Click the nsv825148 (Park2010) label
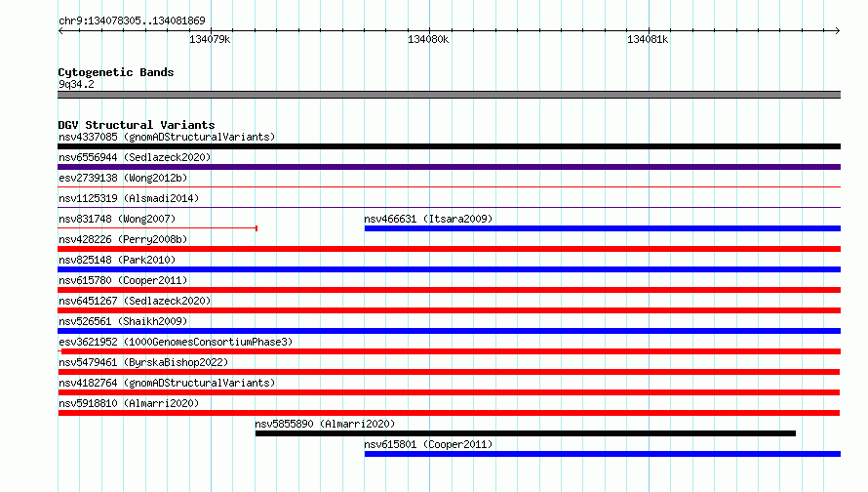 point(117,260)
